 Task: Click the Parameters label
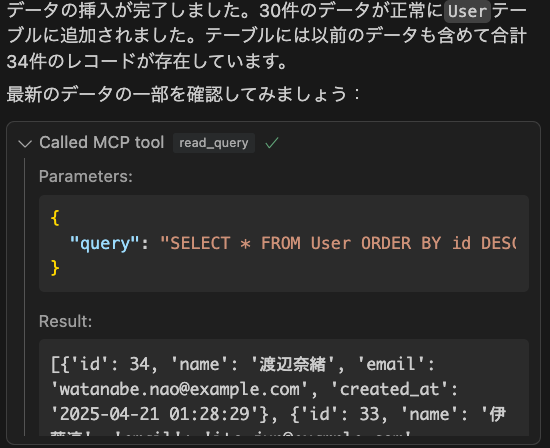(86, 176)
